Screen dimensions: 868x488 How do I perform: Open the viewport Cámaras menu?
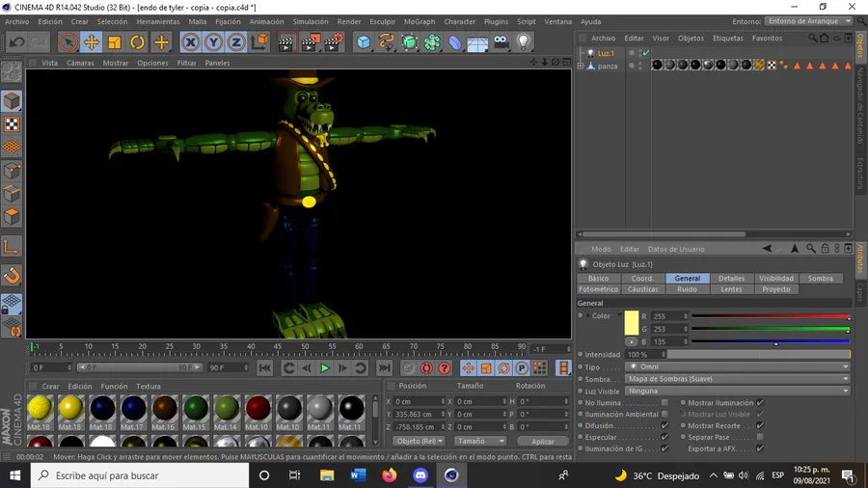80,63
